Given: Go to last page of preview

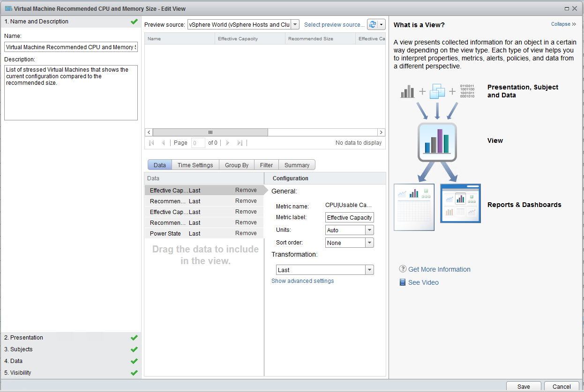Looking at the screenshot, I should [240, 143].
